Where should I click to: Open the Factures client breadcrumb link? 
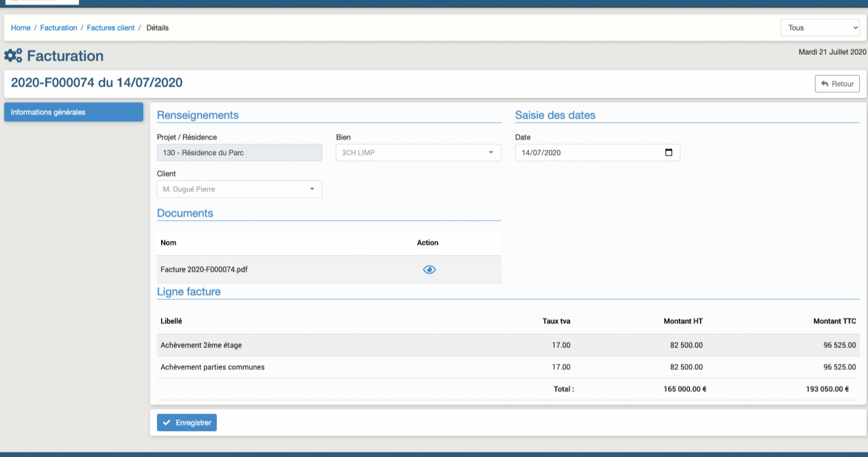(x=111, y=28)
